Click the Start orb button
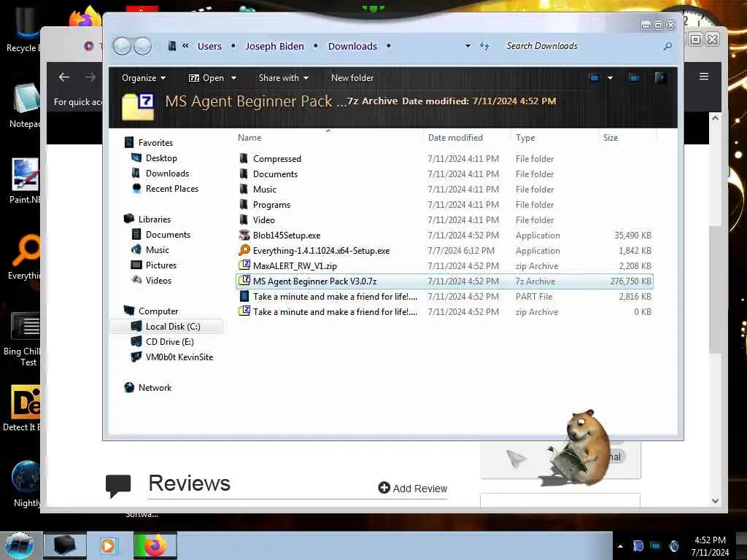The width and height of the screenshot is (747, 560). [x=20, y=545]
